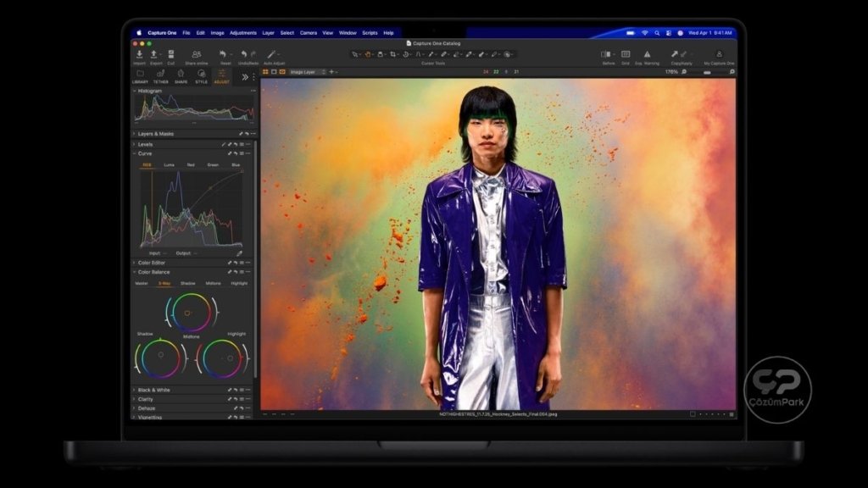Click the Exposure Warning triangle icon
This screenshot has width=868, height=488.
(648, 54)
